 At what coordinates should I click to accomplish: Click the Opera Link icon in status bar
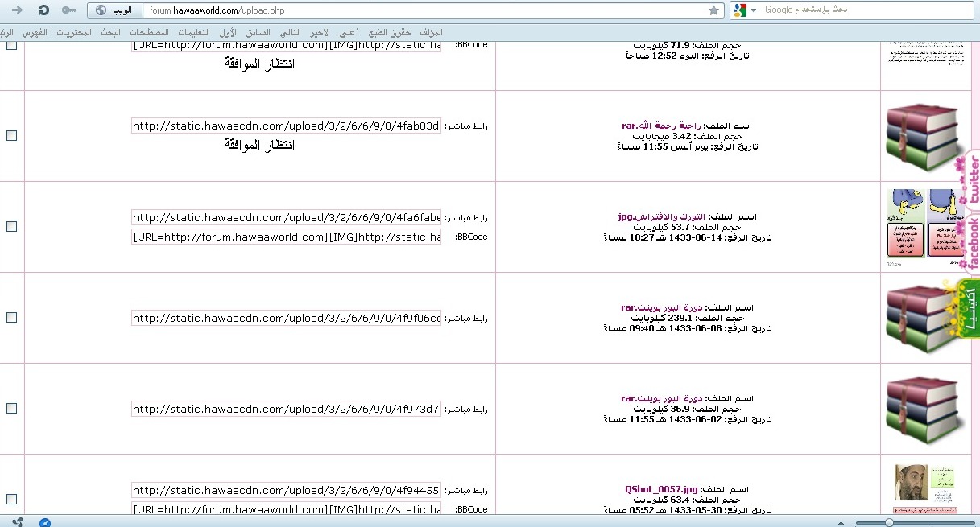18,521
